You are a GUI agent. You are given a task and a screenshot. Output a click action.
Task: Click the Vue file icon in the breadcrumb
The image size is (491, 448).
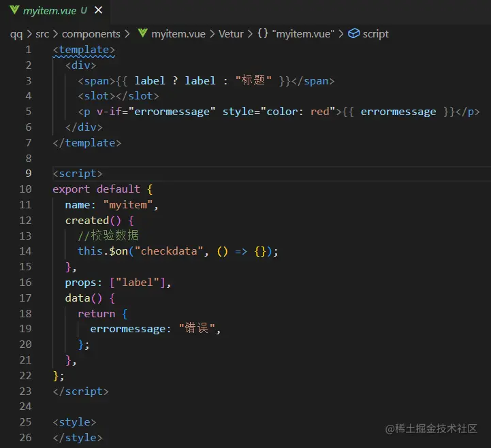[x=142, y=33]
